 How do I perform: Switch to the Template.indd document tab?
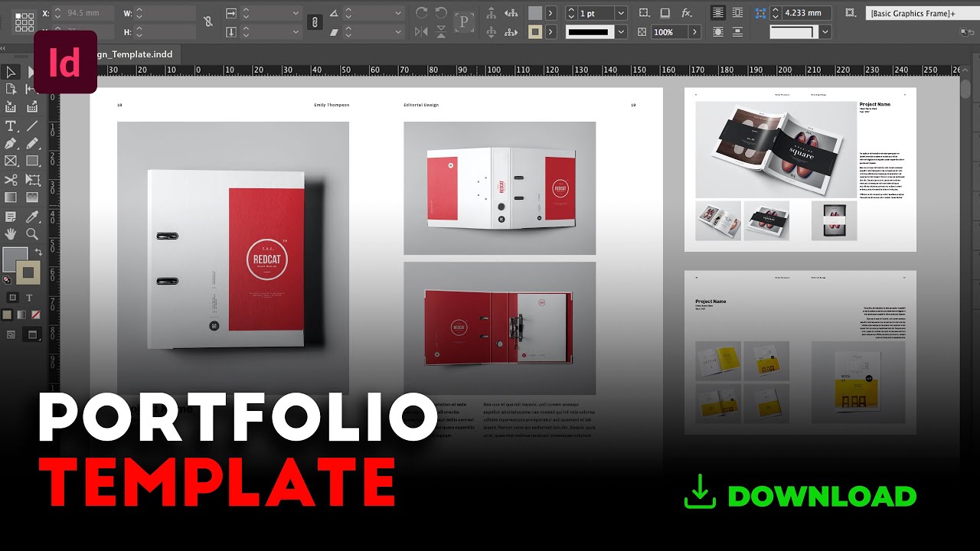pyautogui.click(x=136, y=54)
